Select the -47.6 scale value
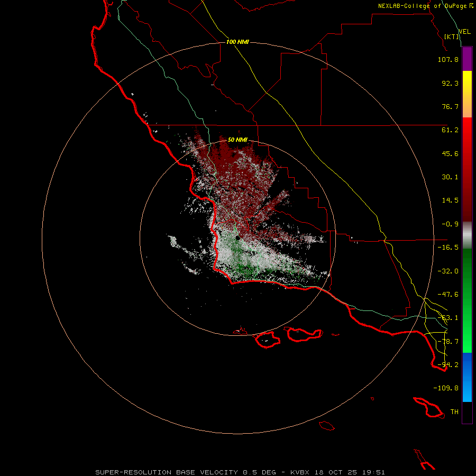This screenshot has height=476, width=476. point(448,295)
